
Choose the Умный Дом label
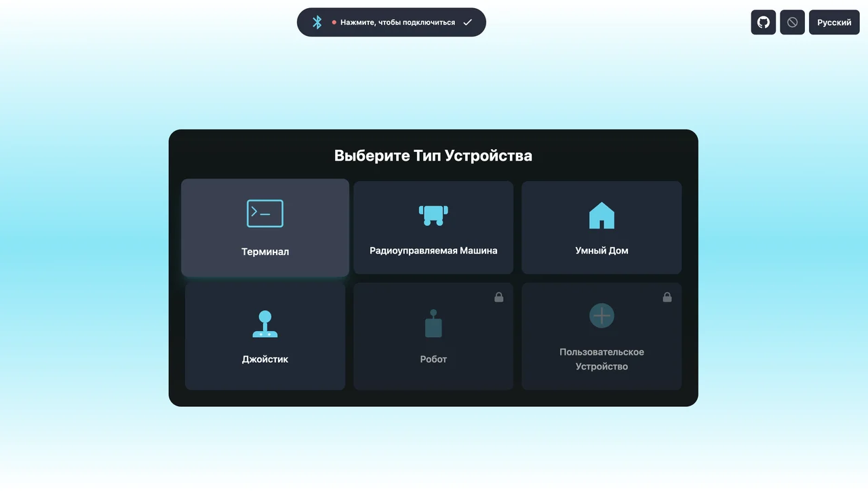pos(601,250)
